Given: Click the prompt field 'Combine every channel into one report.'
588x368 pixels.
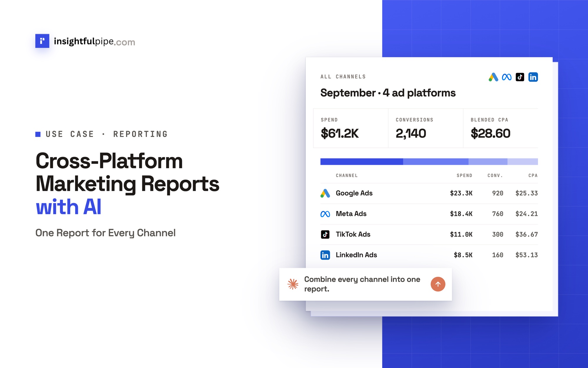Looking at the screenshot, I should point(365,284).
